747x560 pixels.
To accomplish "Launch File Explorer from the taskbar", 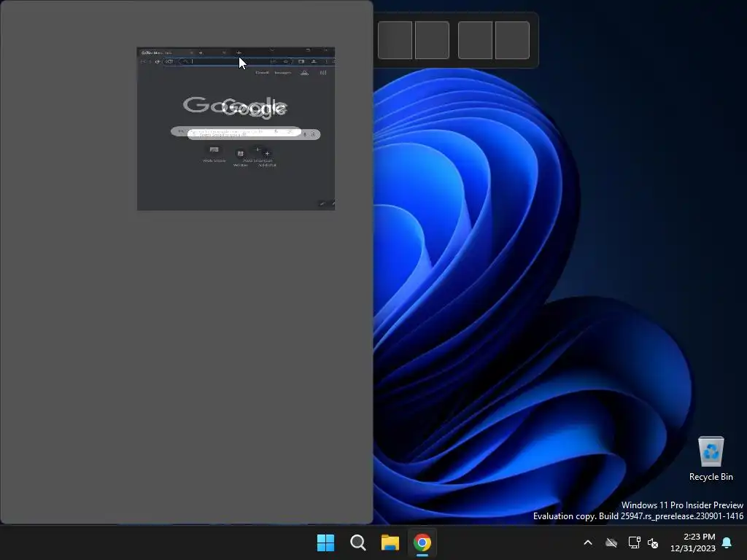I will (390, 542).
